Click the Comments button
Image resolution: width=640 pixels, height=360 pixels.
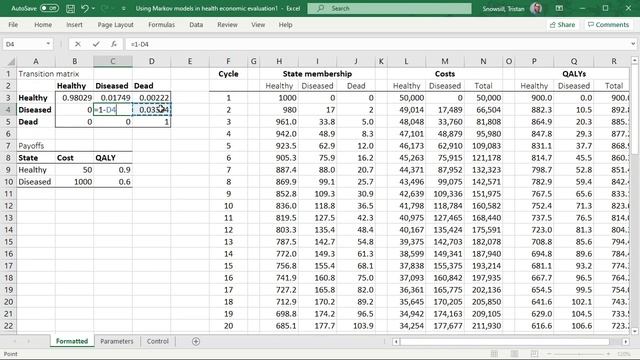pos(608,24)
